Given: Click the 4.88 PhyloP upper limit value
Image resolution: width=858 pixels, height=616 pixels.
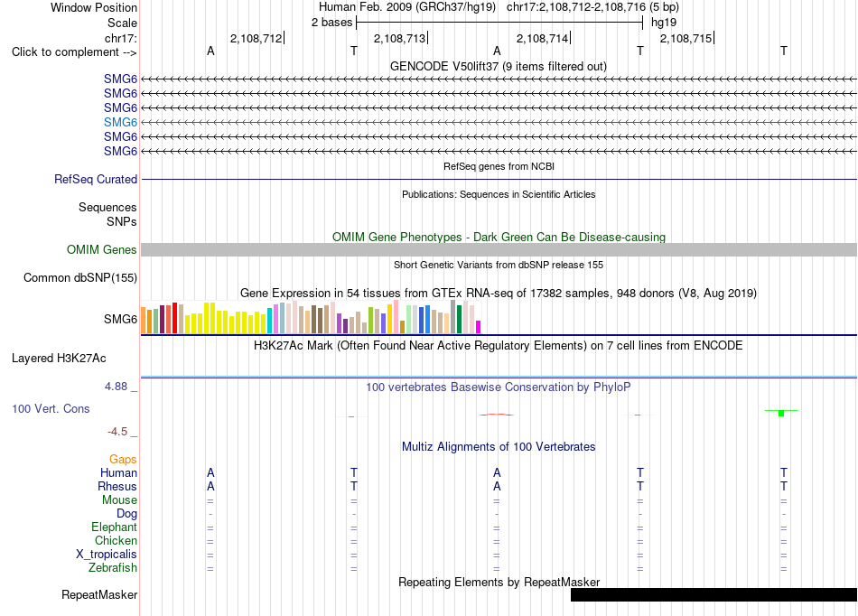Looking at the screenshot, I should 116,387.
